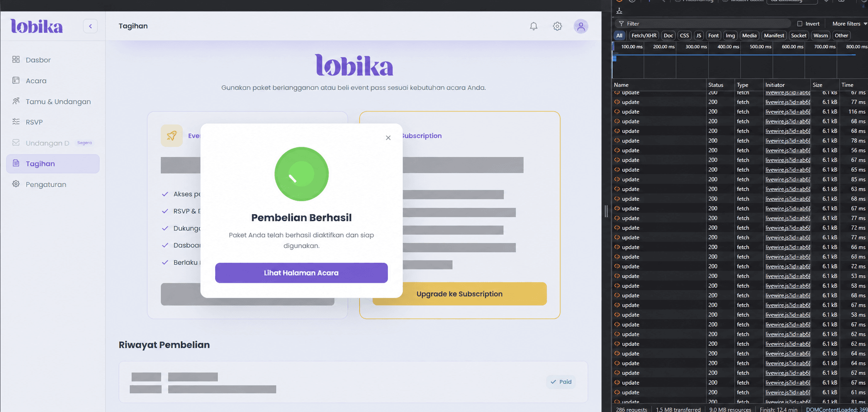Viewport: 868px width, 412px height.
Task: Click 'Finish: 12.4 min' status text
Action: click(778, 409)
